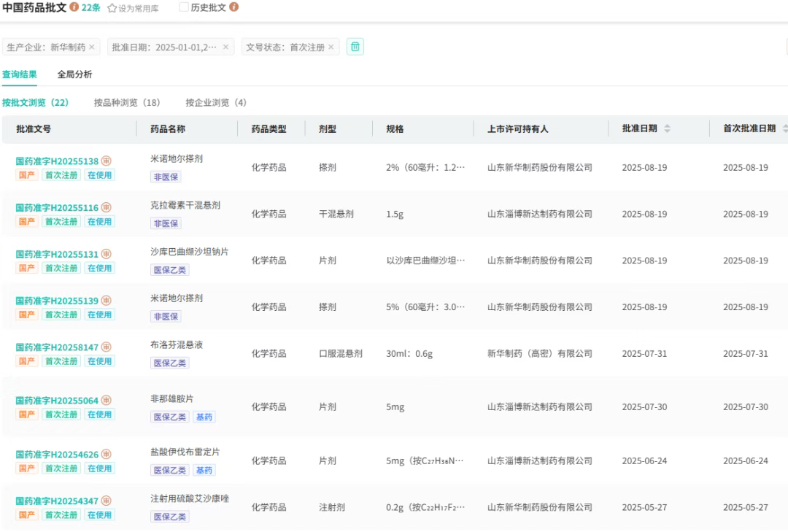Click info icon next to 历史批文
Screen dimensions: 788x532
tap(233, 7)
